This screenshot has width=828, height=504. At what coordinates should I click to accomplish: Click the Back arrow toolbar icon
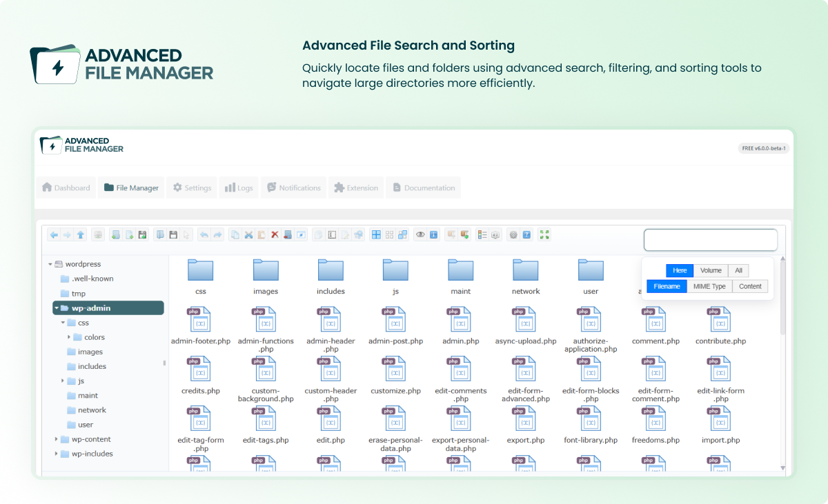tap(54, 235)
